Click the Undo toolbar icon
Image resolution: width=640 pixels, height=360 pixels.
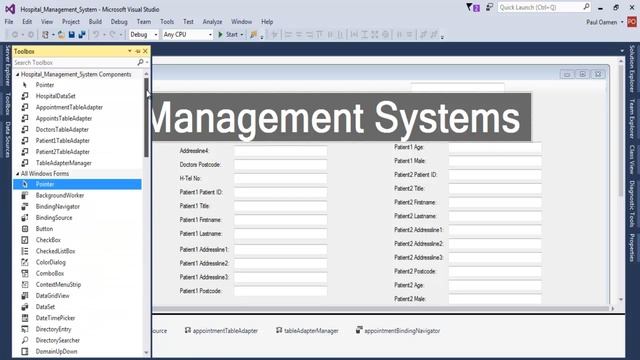(96, 35)
